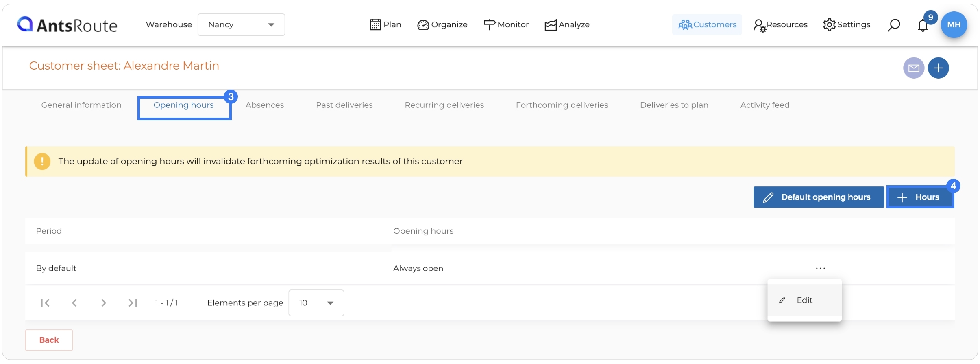Open the Monitor menu
Image resolution: width=980 pixels, height=364 pixels.
[x=506, y=25]
